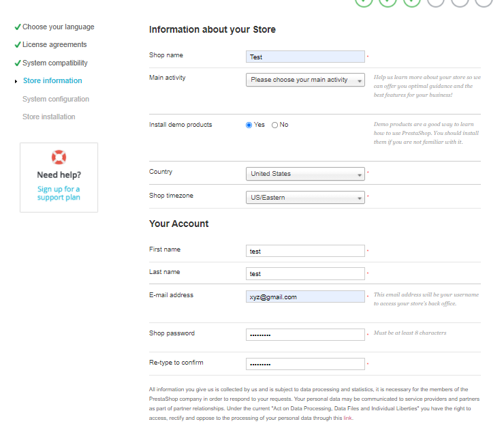Open the System configuration step
The image size is (504, 426).
(56, 99)
